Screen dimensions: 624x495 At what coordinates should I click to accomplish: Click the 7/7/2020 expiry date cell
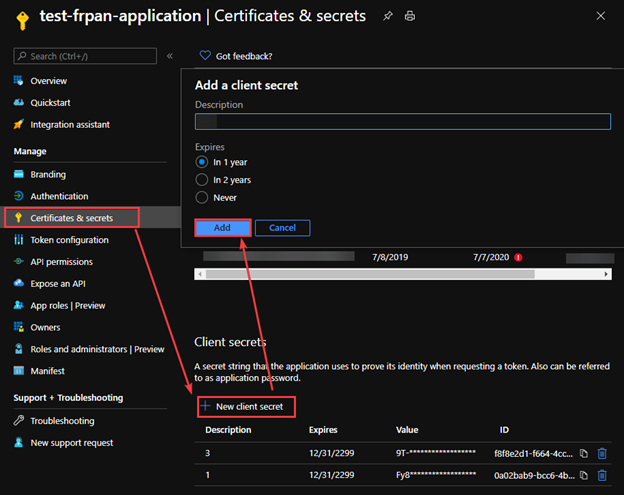491,257
